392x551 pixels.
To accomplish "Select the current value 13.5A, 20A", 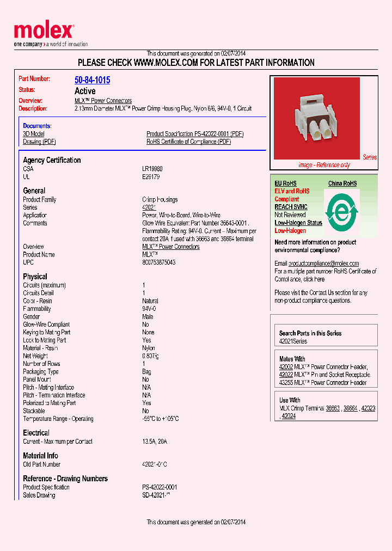I will pos(155,442).
